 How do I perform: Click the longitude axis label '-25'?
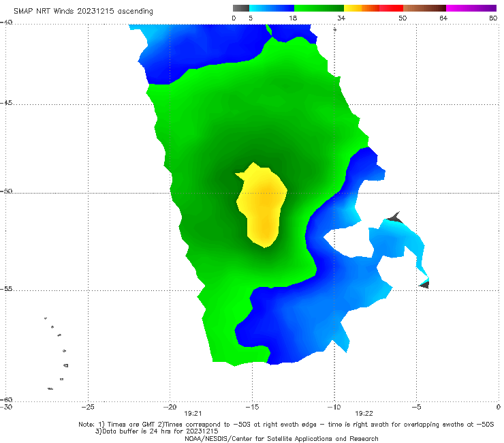(x=88, y=407)
